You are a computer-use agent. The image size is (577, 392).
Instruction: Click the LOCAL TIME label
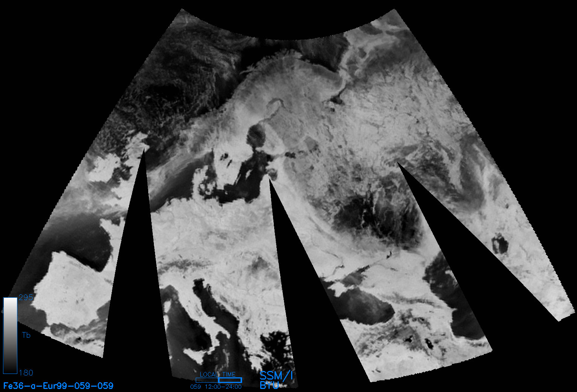coord(218,374)
